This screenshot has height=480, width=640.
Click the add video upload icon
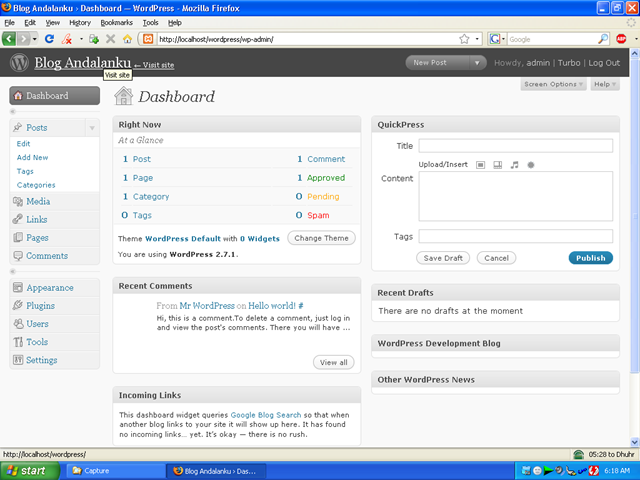(x=498, y=165)
